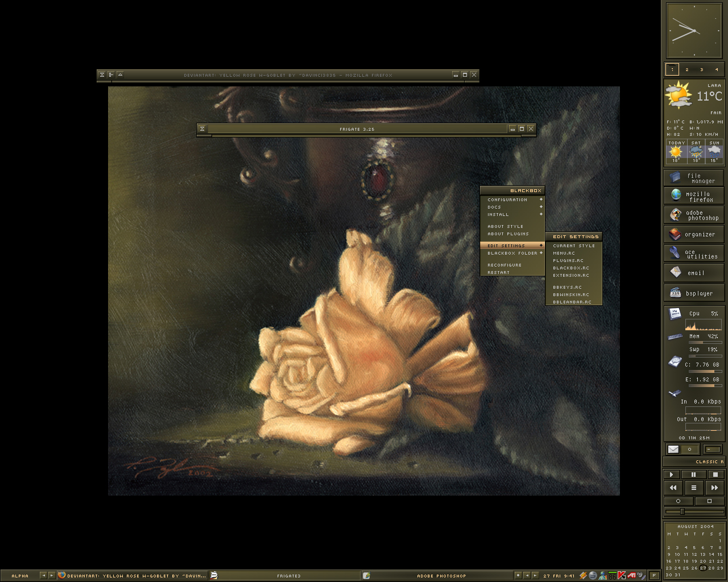Switch to workspace 3
This screenshot has width=728, height=582.
pos(702,69)
